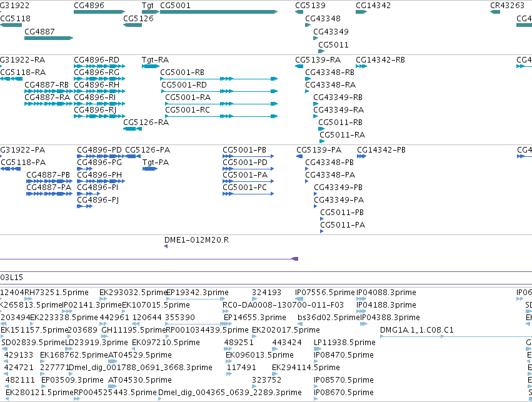
Task: Select the CG5011 gene label
Action: (x=333, y=44)
